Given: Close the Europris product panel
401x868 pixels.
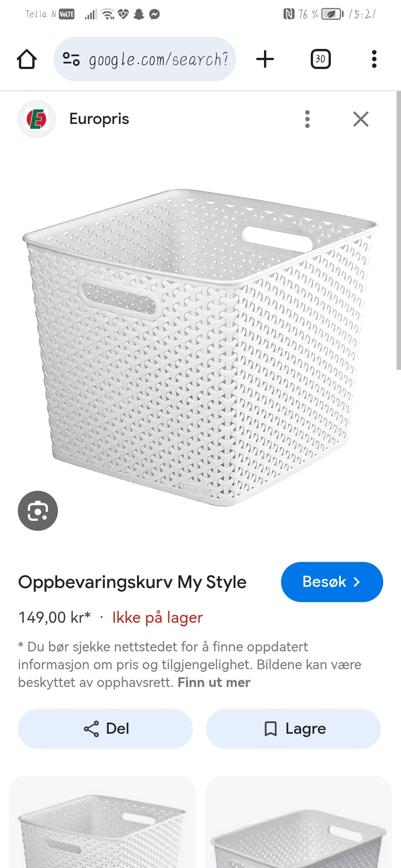Looking at the screenshot, I should 361,119.
